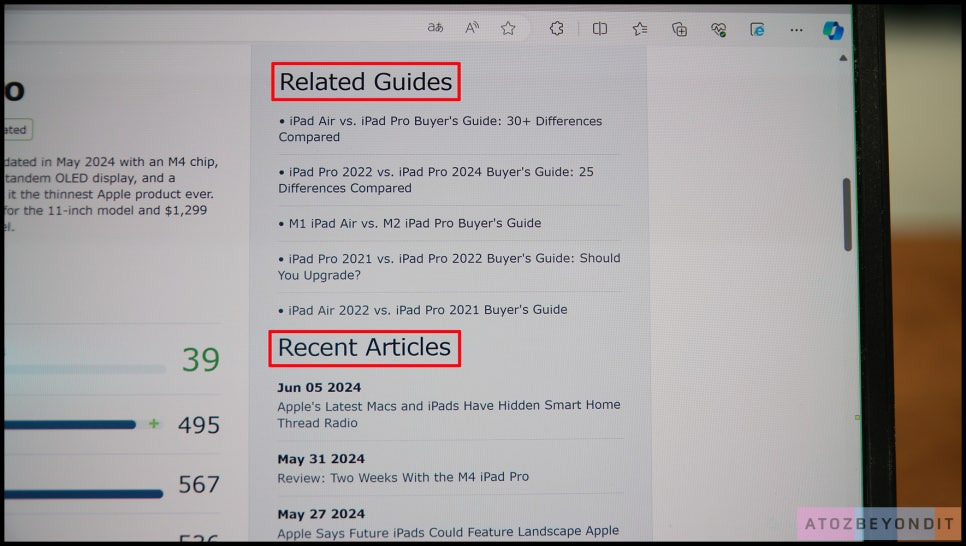The image size is (966, 546).
Task: Click the vertical scrollbar thumb
Action: pyautogui.click(x=847, y=214)
